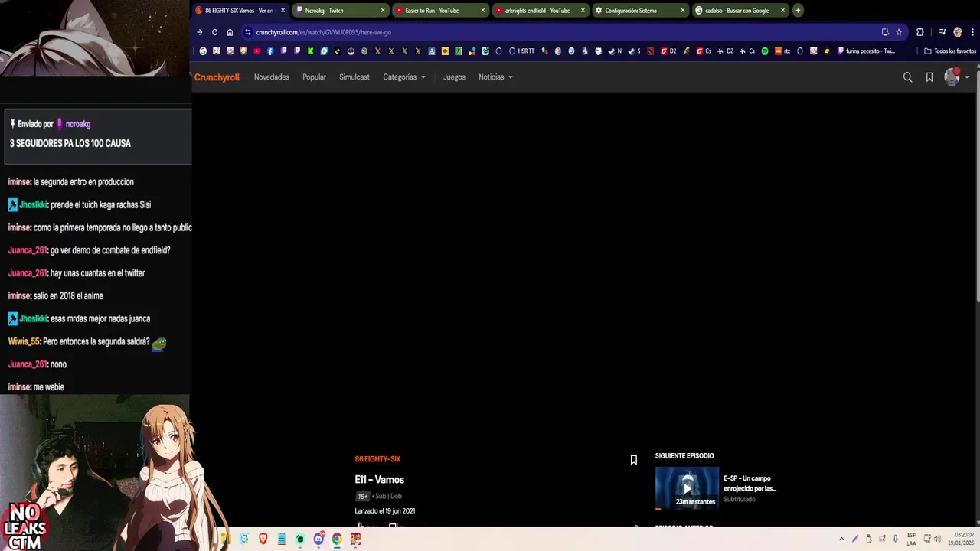Open Brave browser from taskbar
This screenshot has width=980, height=551.
[x=263, y=539]
